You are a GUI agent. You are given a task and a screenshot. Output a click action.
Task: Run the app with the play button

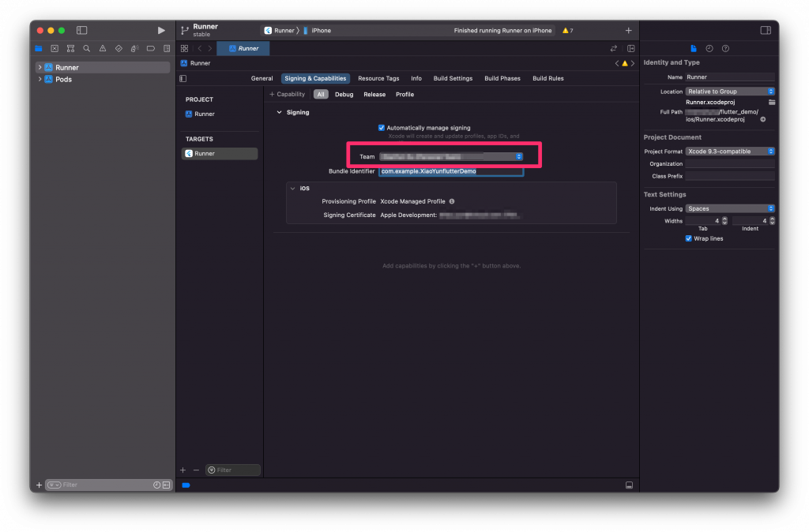pos(161,31)
